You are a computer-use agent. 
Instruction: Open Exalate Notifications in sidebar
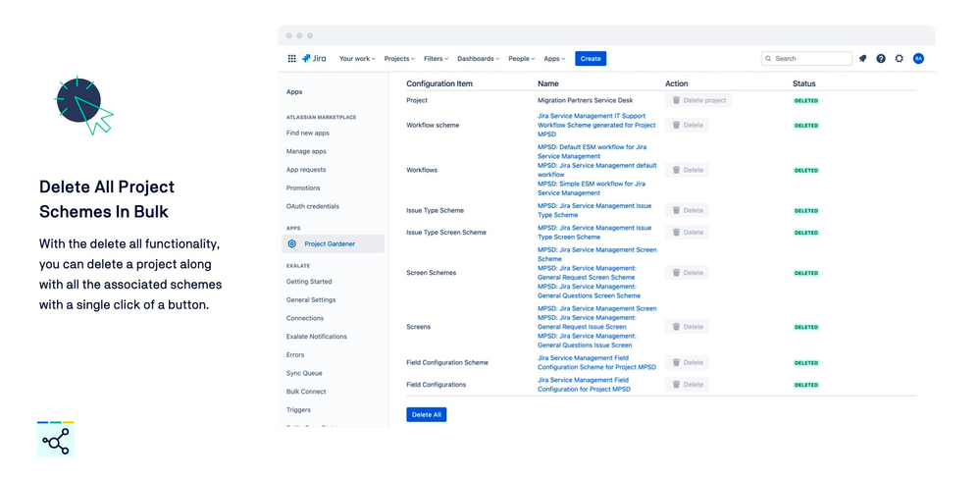pyautogui.click(x=316, y=337)
